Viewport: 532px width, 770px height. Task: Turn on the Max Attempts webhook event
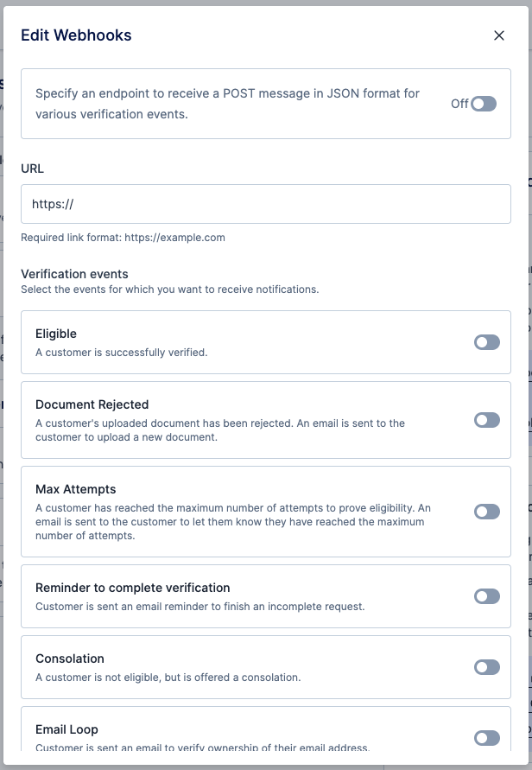pos(484,510)
